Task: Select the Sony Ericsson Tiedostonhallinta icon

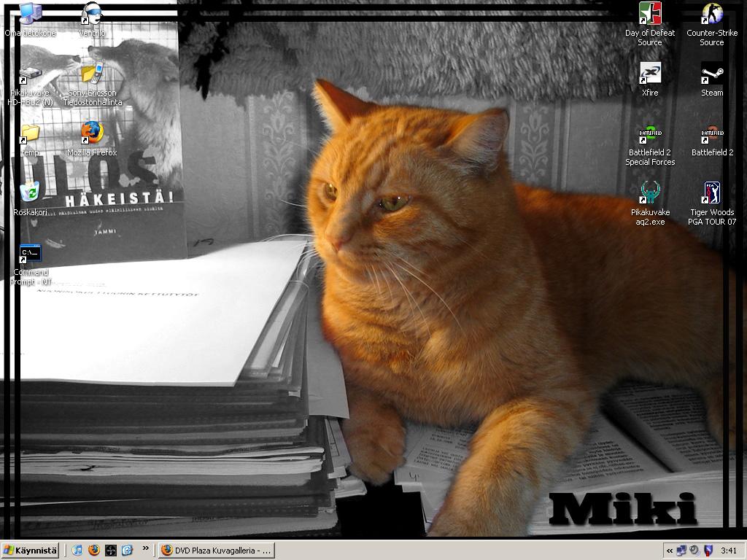Action: (92, 74)
